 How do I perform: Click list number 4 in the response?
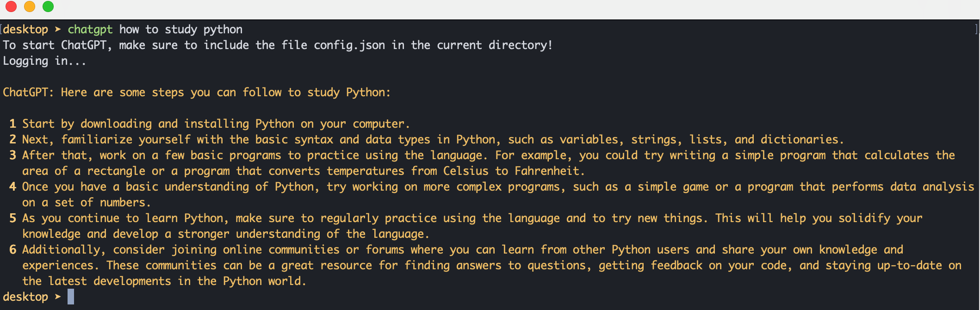pos(12,187)
